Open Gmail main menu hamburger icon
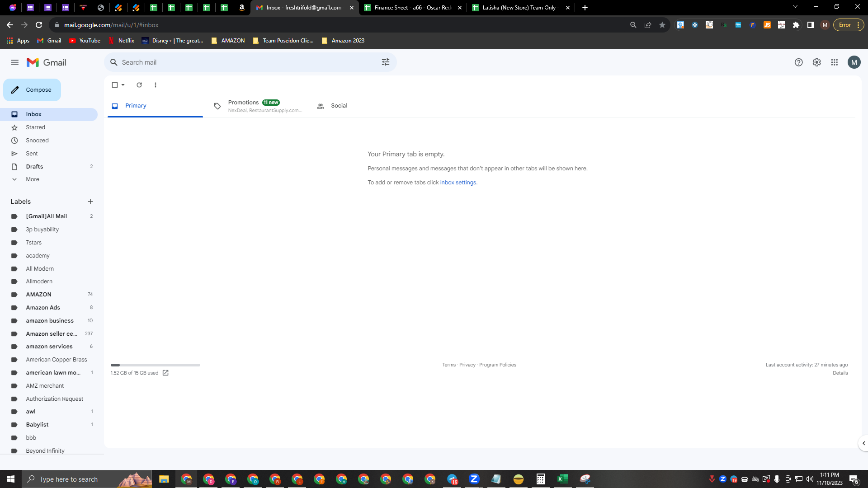 click(15, 62)
